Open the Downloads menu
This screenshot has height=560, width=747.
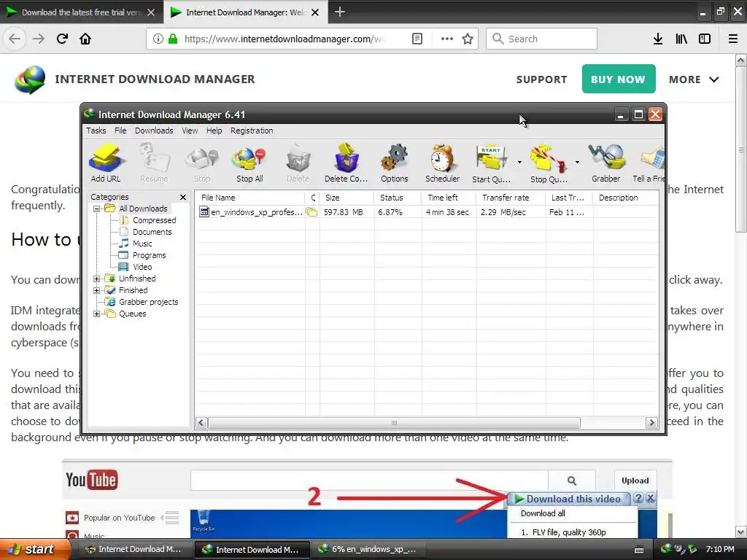click(x=154, y=131)
